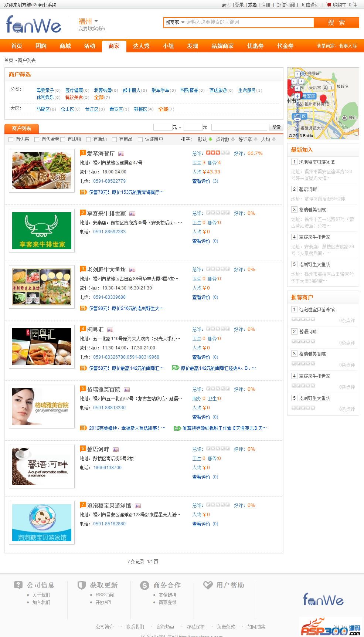Open 查看评价 link for 爱琴海餐厅

click(x=201, y=181)
